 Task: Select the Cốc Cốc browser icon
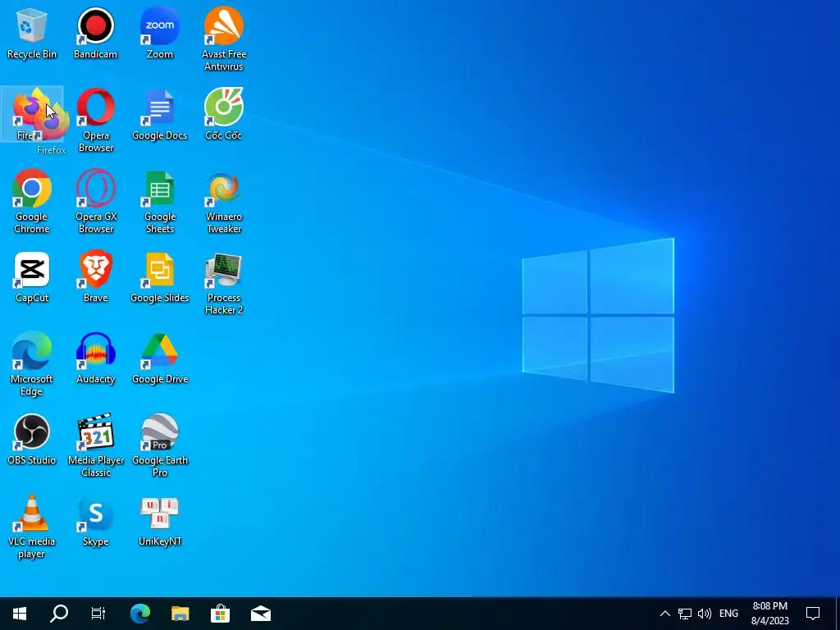[x=224, y=115]
